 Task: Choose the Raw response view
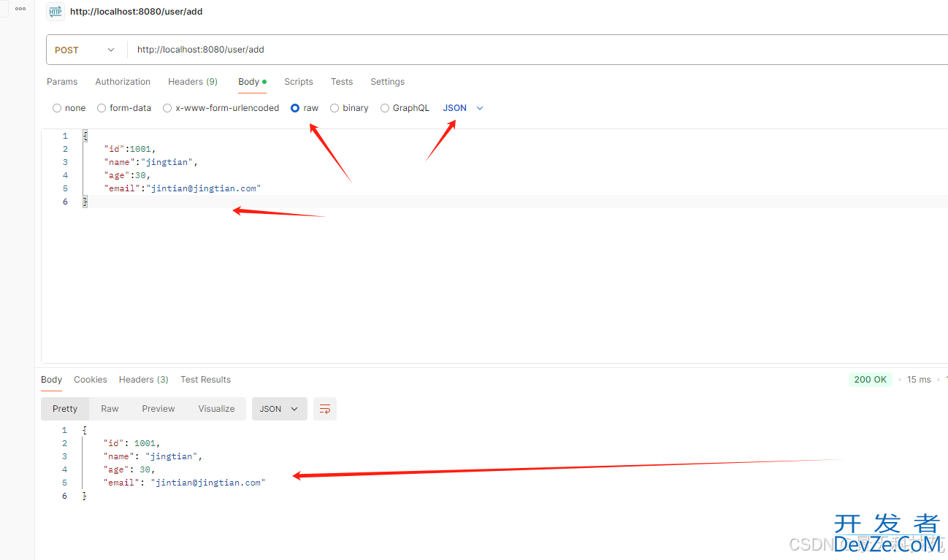110,409
